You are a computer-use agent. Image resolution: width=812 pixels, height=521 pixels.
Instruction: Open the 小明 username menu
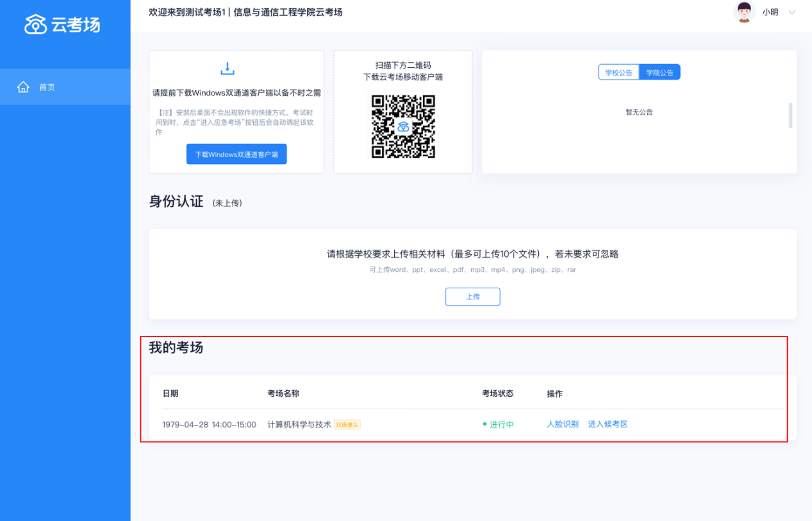(770, 12)
